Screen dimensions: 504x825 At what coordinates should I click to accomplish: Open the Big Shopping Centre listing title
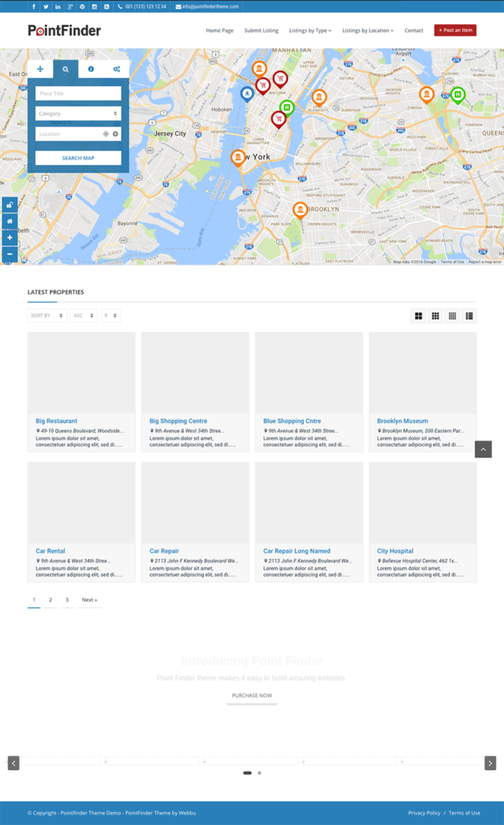point(178,421)
